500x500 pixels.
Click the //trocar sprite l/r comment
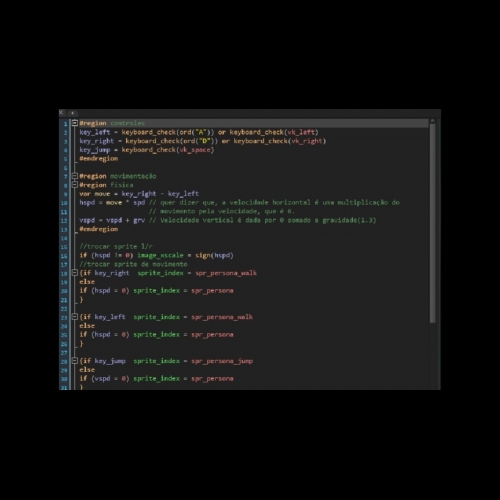(x=116, y=247)
